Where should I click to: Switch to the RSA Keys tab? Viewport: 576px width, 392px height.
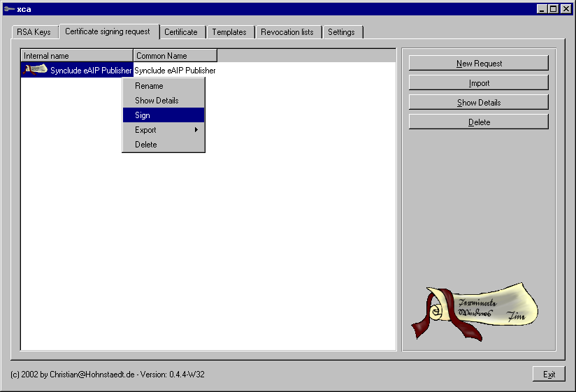point(34,32)
